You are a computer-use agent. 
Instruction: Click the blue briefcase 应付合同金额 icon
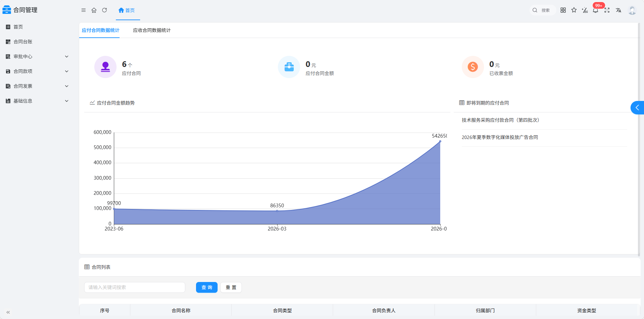tap(289, 67)
